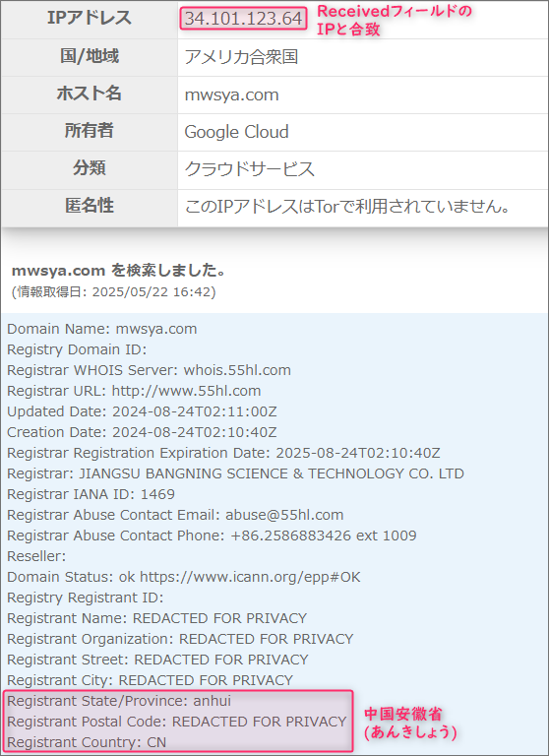Click the Registrant Country: CN line
Viewport: 549px width, 756px height.
pyautogui.click(x=87, y=742)
